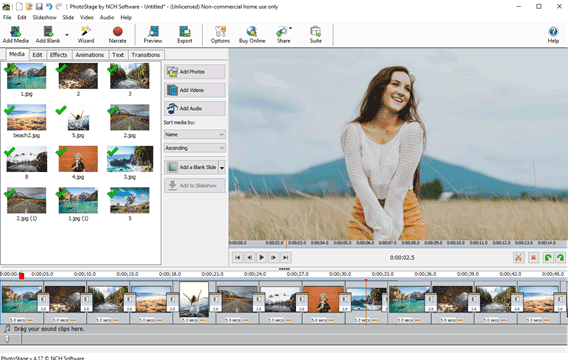Click Add Photos button

point(195,72)
